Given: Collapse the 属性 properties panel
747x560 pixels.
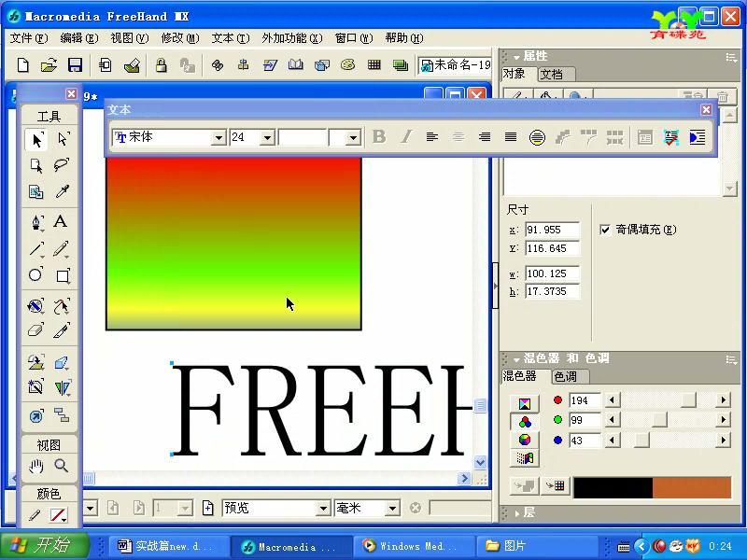Looking at the screenshot, I should pos(516,57).
